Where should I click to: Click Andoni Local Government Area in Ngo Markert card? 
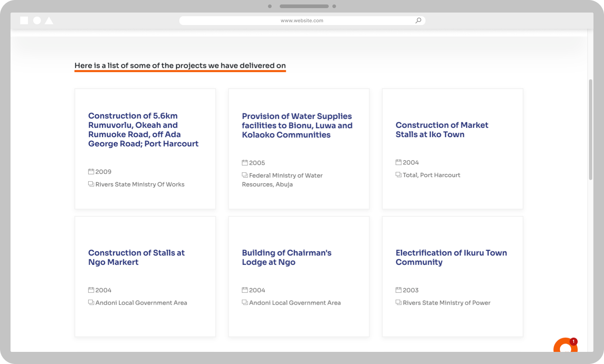[x=141, y=303]
